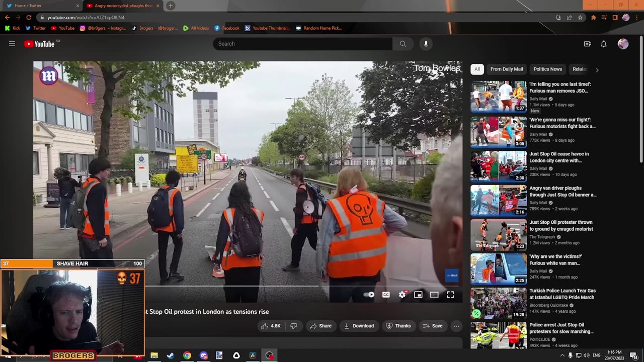Open the Random Name Pick bookmark

[x=319, y=28]
